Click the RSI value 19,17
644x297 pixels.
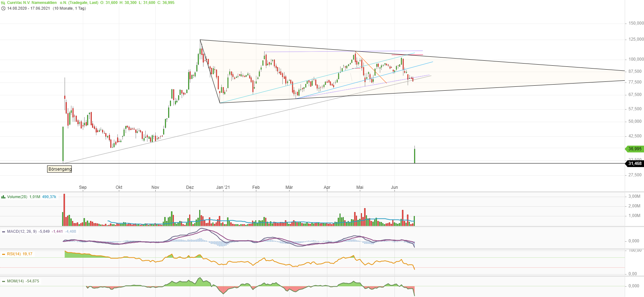click(27, 254)
